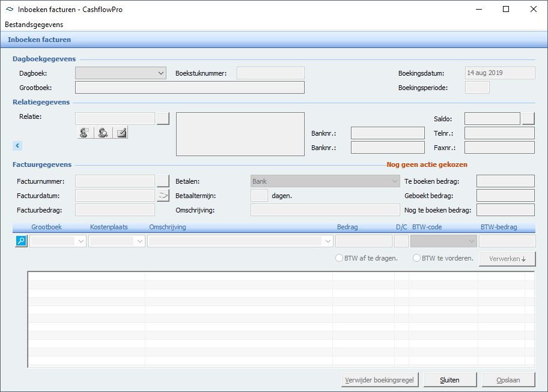Click the first Banknr. field

(x=388, y=133)
